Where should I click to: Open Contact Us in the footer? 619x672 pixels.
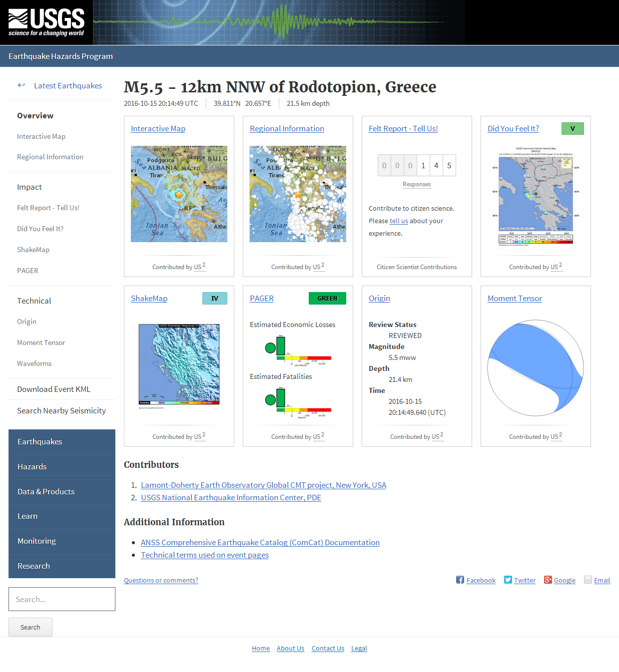[x=327, y=648]
